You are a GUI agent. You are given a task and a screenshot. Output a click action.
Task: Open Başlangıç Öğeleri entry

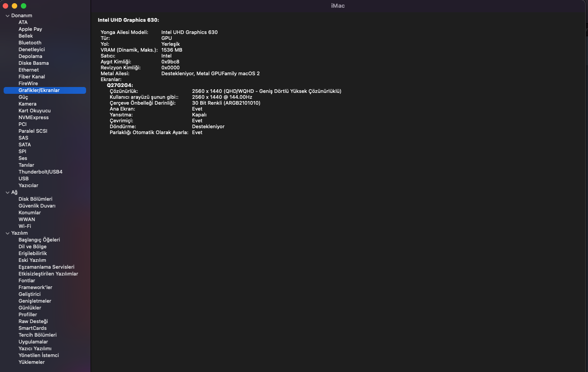(x=39, y=240)
